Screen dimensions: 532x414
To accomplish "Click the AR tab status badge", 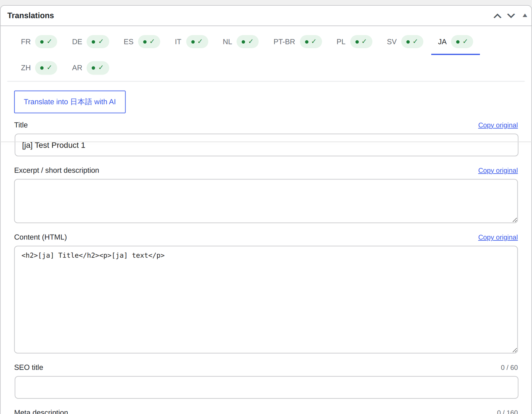I will (98, 68).
